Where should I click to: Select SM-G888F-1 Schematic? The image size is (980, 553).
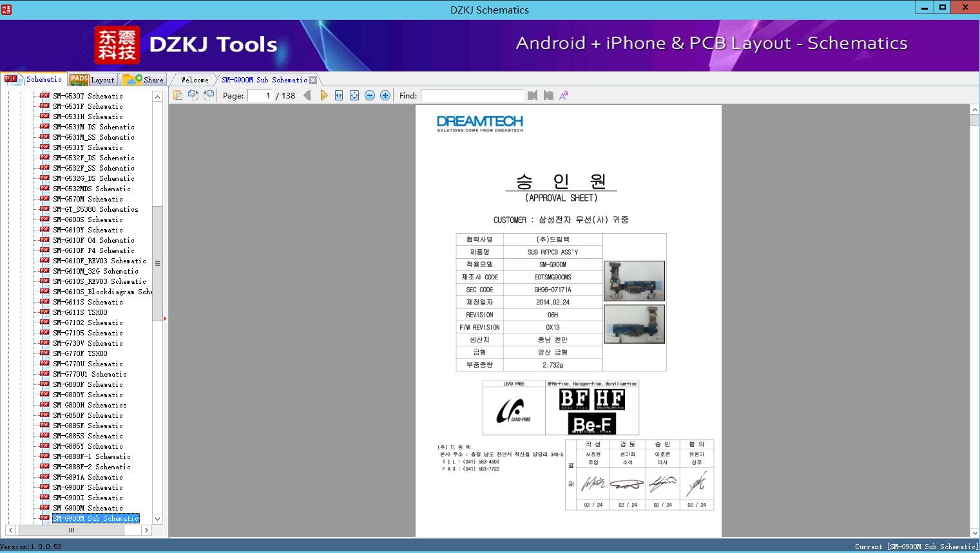click(x=91, y=456)
